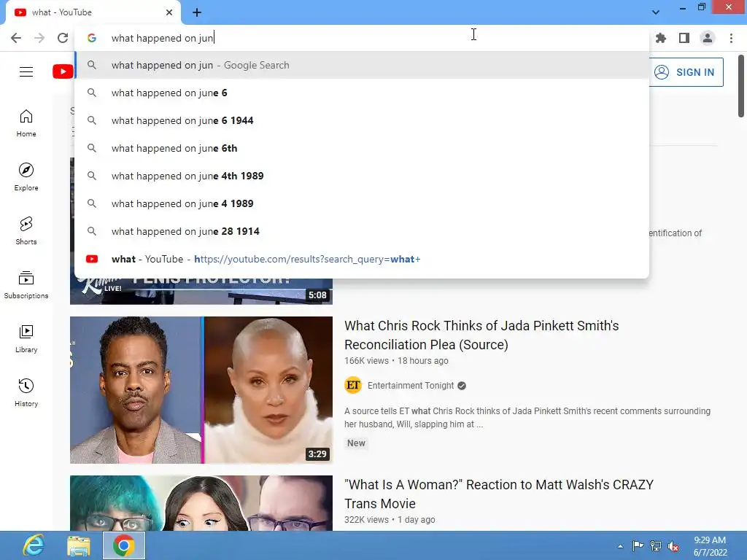Click the 'New' badge on Chris Rock video
The height and width of the screenshot is (560, 747).
(x=356, y=443)
